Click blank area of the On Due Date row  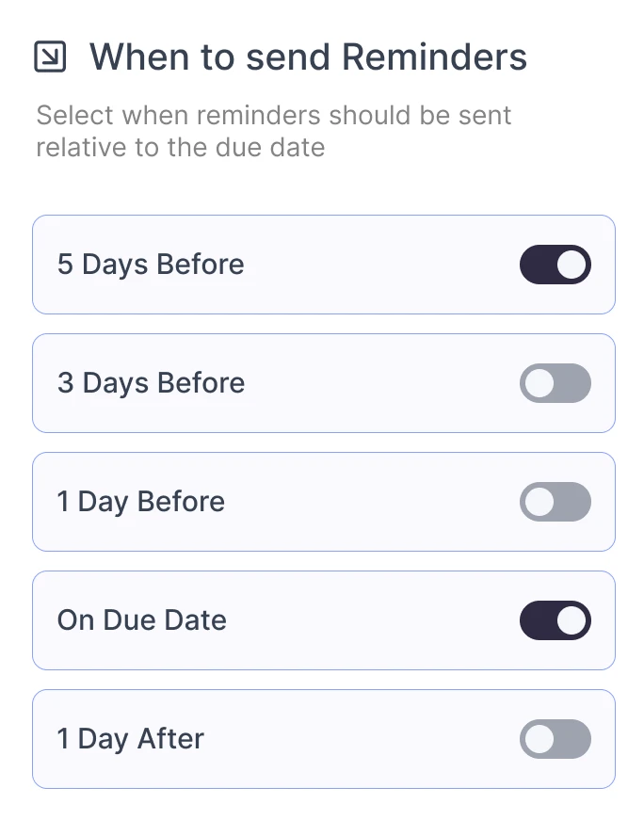[377, 620]
